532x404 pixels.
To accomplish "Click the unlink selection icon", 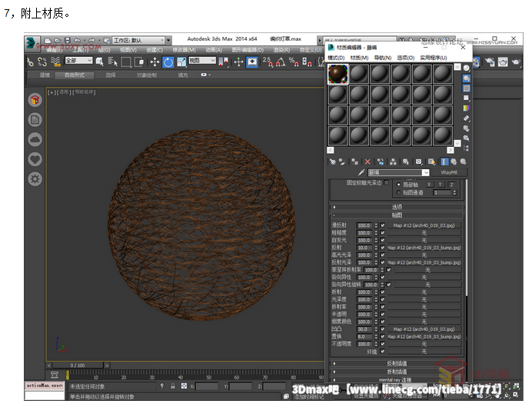I will click(x=42, y=62).
